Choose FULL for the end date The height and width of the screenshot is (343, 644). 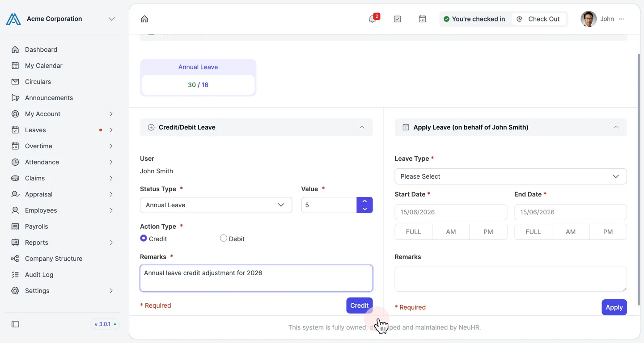534,232
